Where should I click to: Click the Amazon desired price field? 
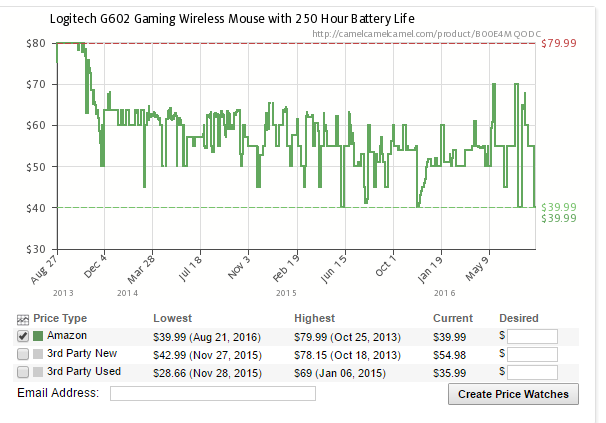click(532, 336)
